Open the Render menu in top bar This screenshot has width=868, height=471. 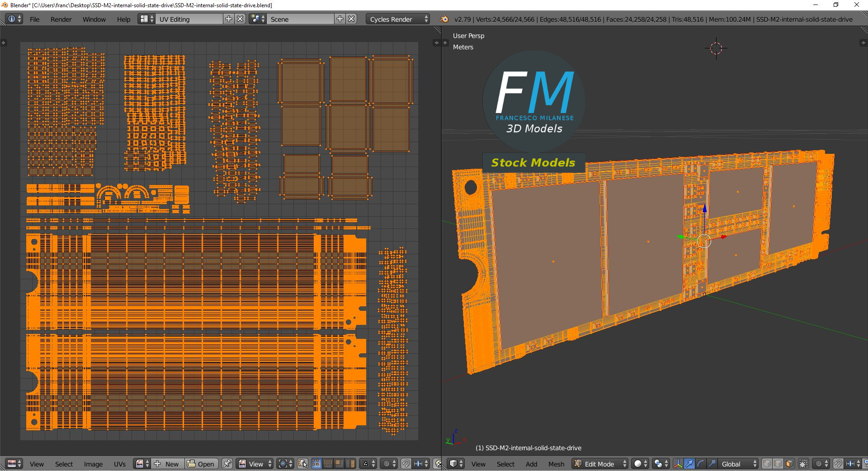coord(61,19)
